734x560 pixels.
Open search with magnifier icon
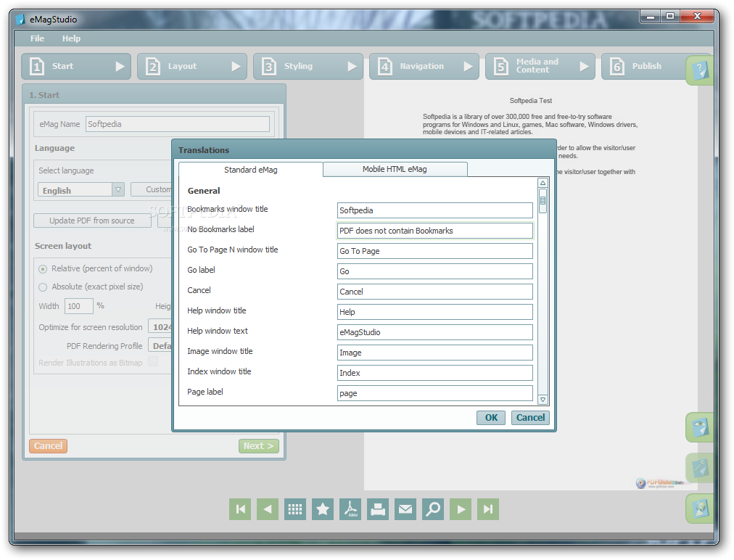click(x=433, y=509)
